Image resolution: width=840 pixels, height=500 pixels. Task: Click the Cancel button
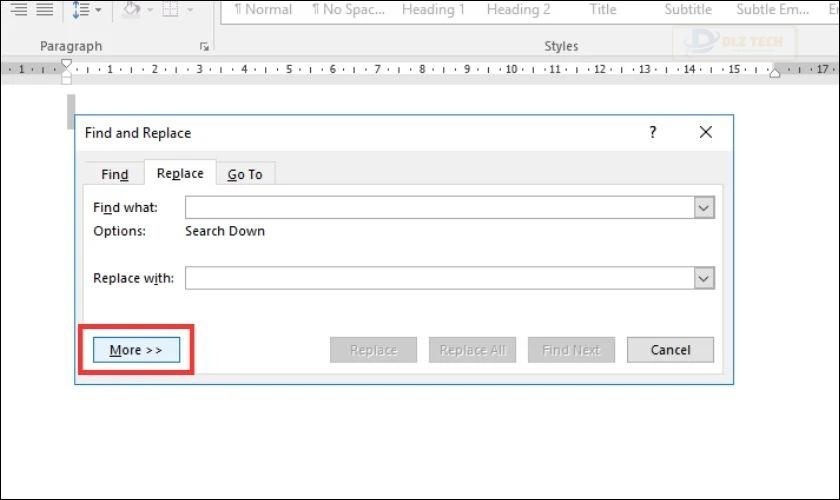pyautogui.click(x=670, y=350)
